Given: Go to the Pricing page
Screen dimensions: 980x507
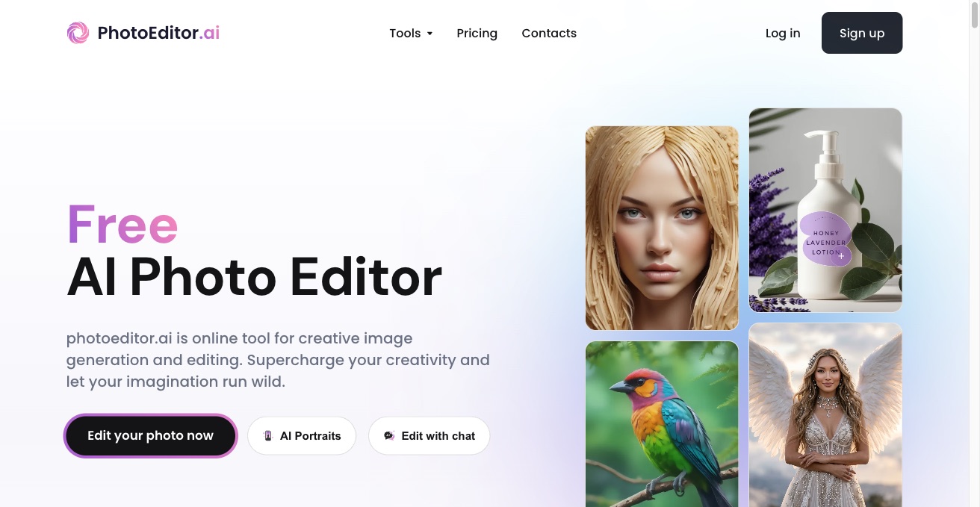Looking at the screenshot, I should pos(477,33).
